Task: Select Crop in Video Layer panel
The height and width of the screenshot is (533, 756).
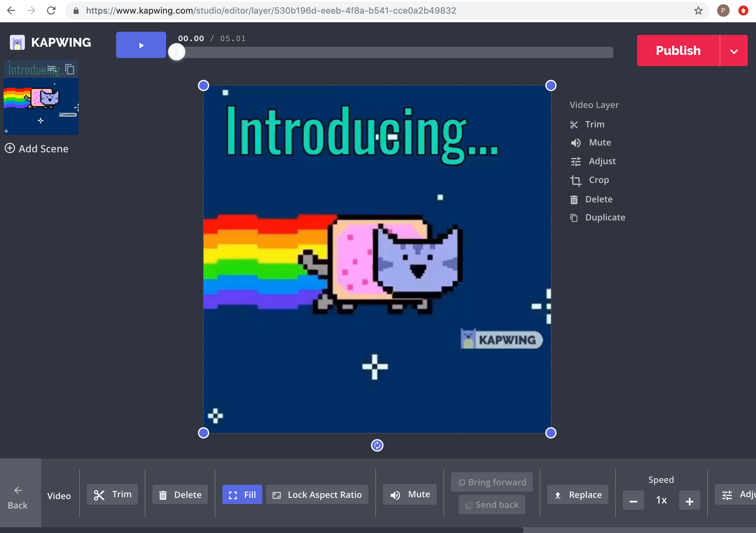Action: pyautogui.click(x=598, y=180)
